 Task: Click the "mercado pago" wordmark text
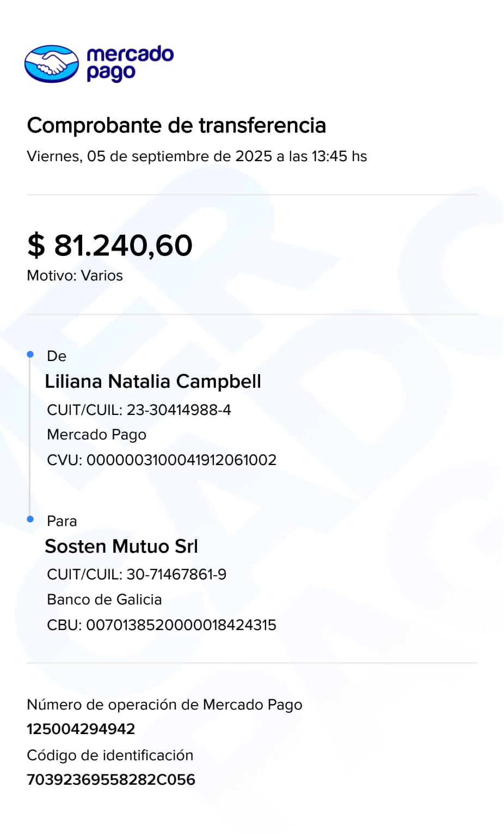pos(130,63)
